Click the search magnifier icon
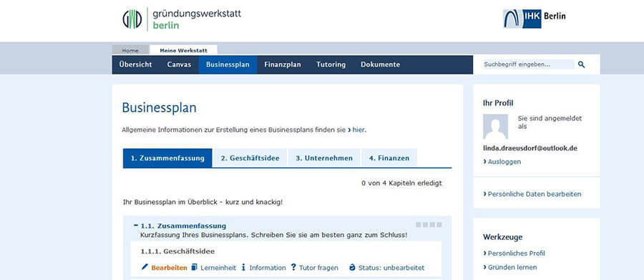Viewport: 644px width, 280px height. (581, 64)
